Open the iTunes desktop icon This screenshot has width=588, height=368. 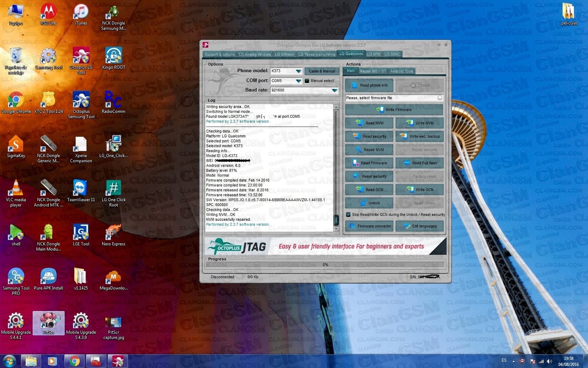pos(81,15)
